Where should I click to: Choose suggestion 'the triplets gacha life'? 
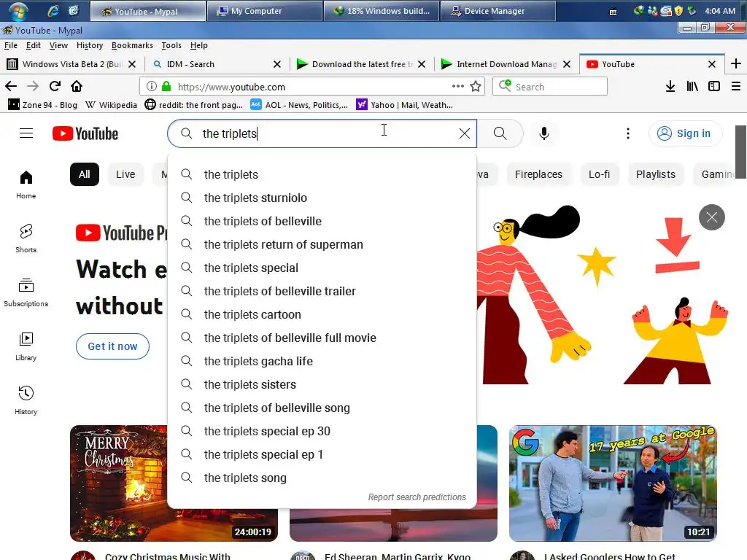pos(322,361)
